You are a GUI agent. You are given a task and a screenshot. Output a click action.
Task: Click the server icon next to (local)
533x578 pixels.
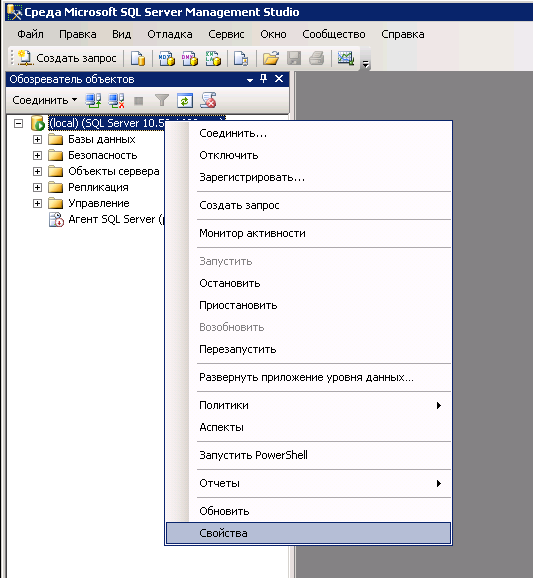click(x=38, y=123)
